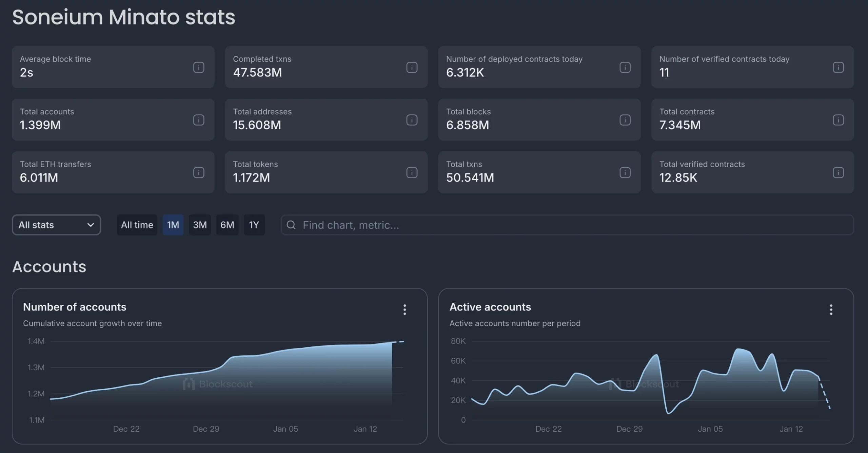Show info for Total addresses card

412,120
